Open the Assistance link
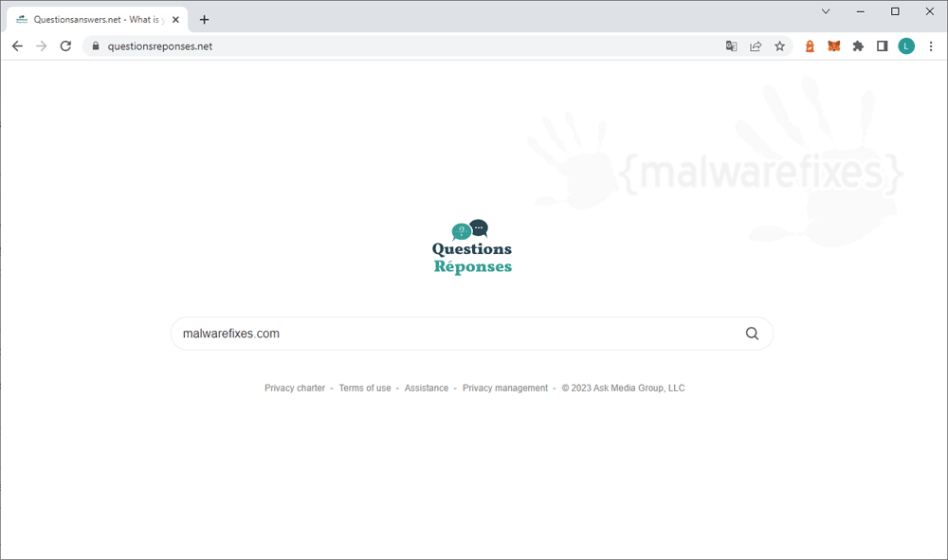The height and width of the screenshot is (560, 948). point(427,388)
